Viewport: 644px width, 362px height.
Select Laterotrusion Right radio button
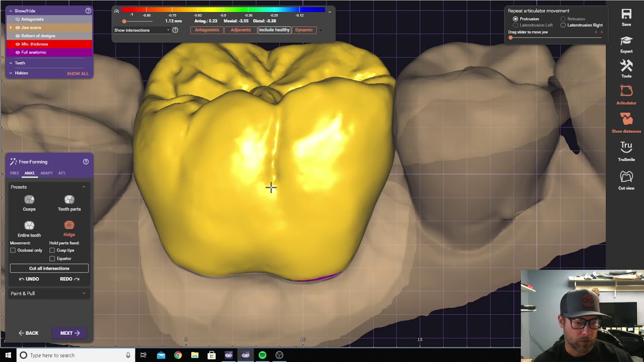click(563, 25)
